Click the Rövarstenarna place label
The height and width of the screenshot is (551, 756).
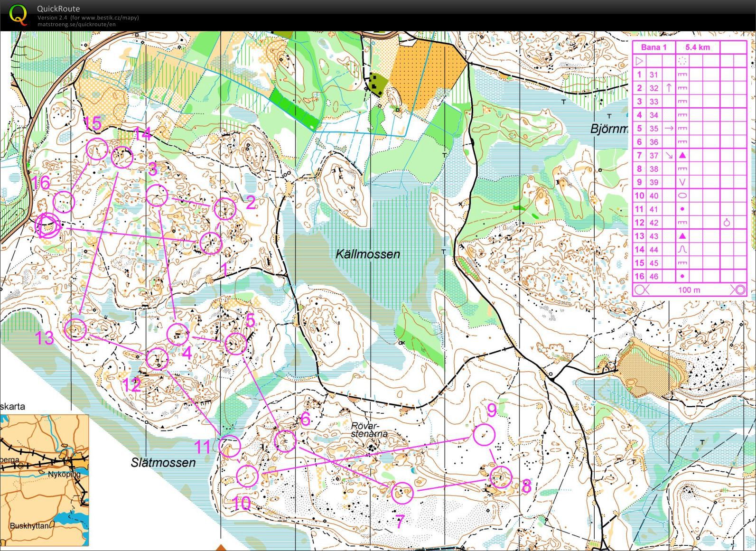[369, 430]
